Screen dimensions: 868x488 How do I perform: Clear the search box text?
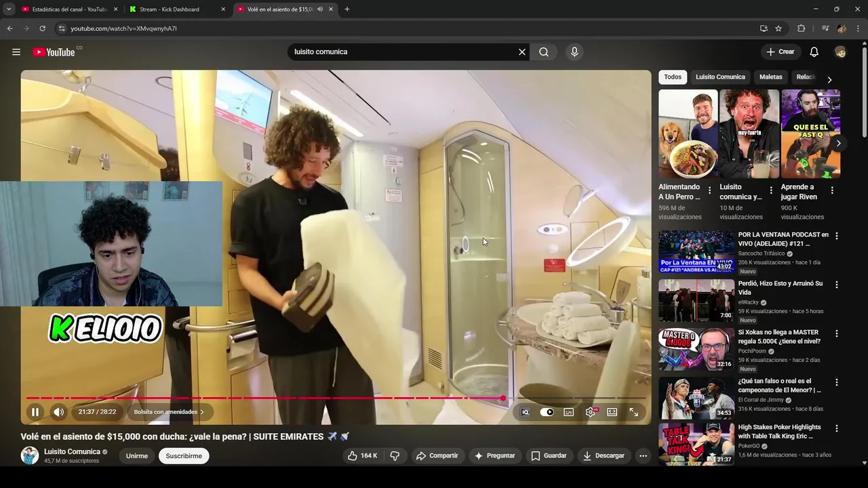click(x=522, y=52)
